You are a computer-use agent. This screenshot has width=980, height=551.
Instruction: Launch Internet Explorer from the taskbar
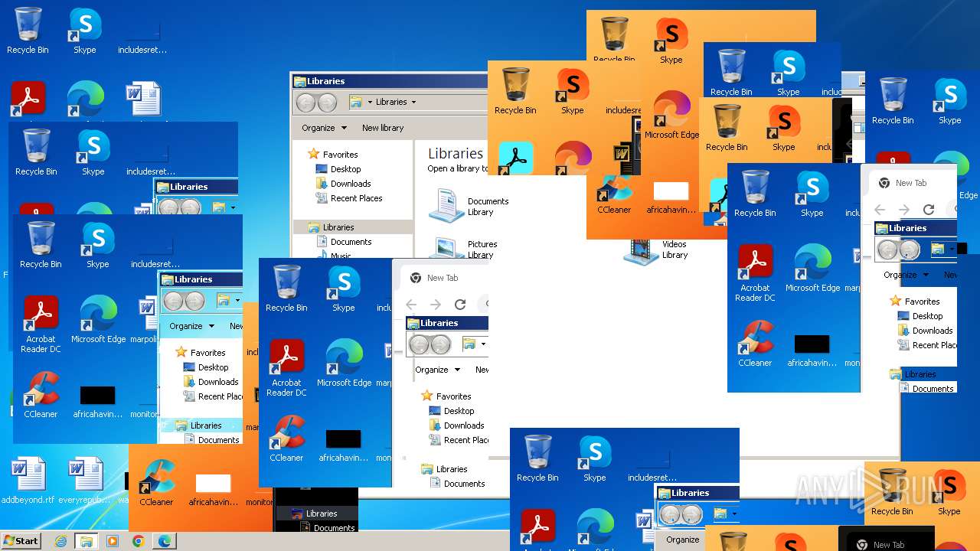[x=60, y=541]
